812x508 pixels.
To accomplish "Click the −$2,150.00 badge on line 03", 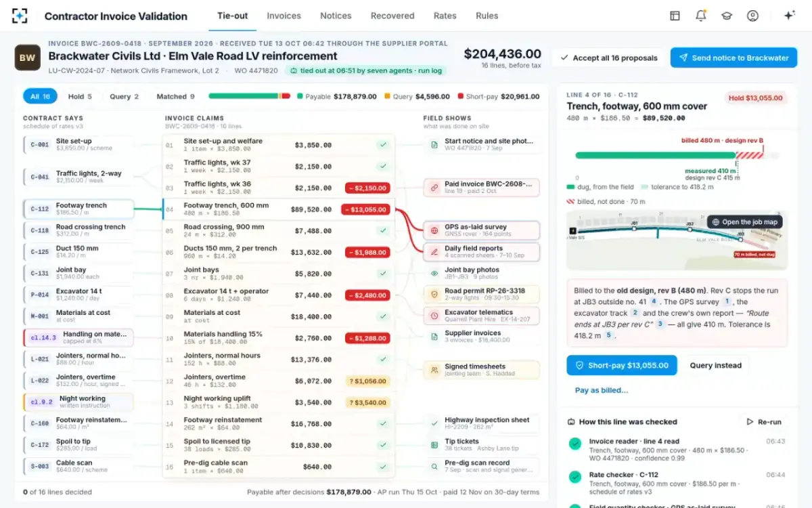I will 367,188.
